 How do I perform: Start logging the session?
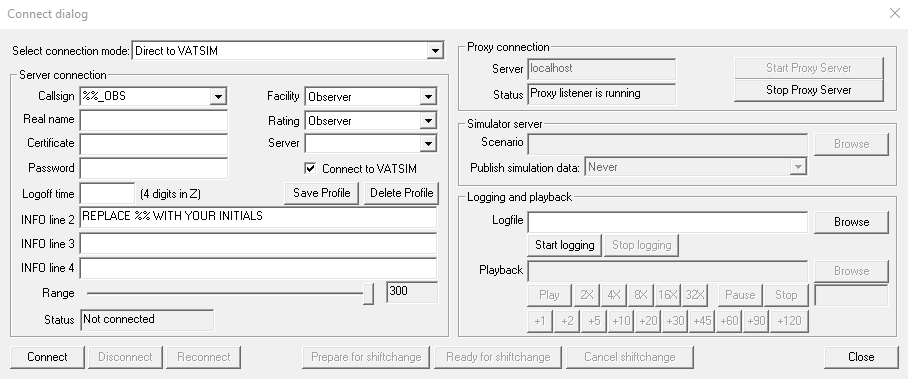click(565, 245)
